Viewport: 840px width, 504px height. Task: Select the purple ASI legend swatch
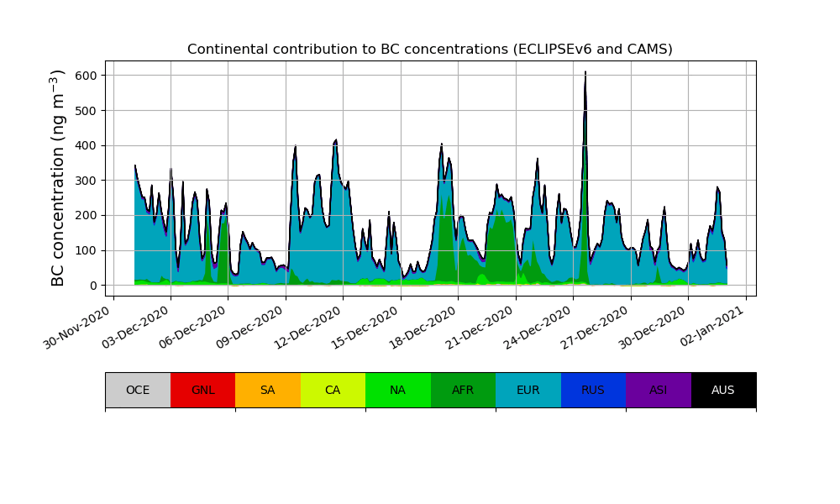(658, 390)
